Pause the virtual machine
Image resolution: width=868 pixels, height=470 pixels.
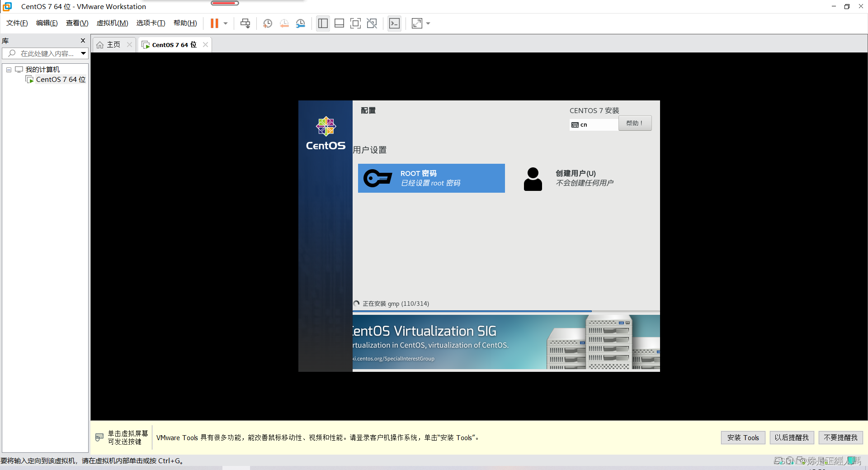pos(214,23)
